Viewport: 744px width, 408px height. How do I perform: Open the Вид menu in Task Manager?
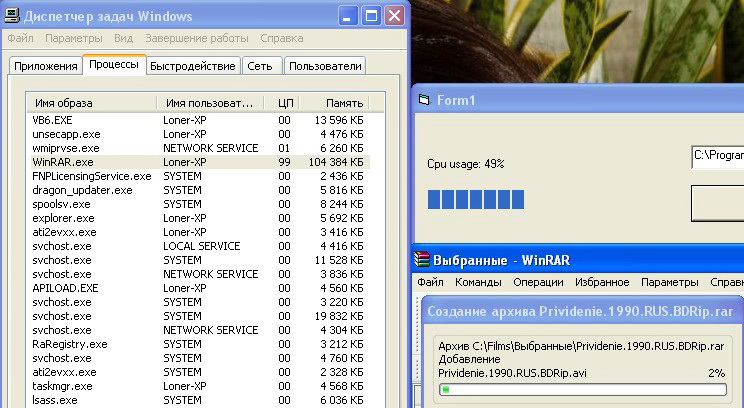pyautogui.click(x=123, y=38)
